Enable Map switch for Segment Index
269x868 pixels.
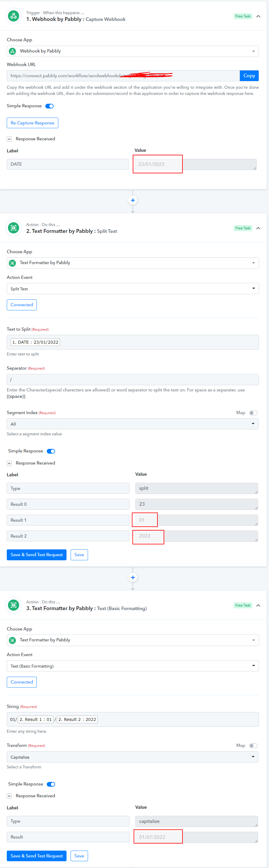(253, 413)
